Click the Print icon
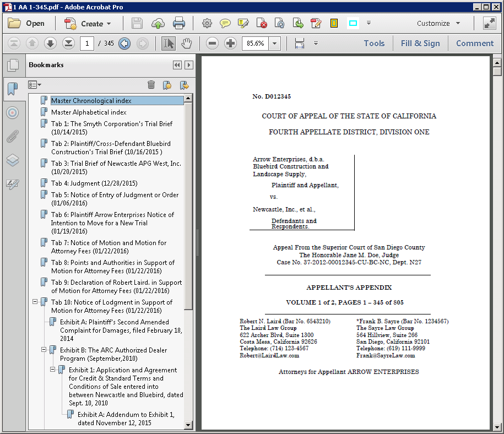This screenshot has height=434, width=504. point(179,23)
